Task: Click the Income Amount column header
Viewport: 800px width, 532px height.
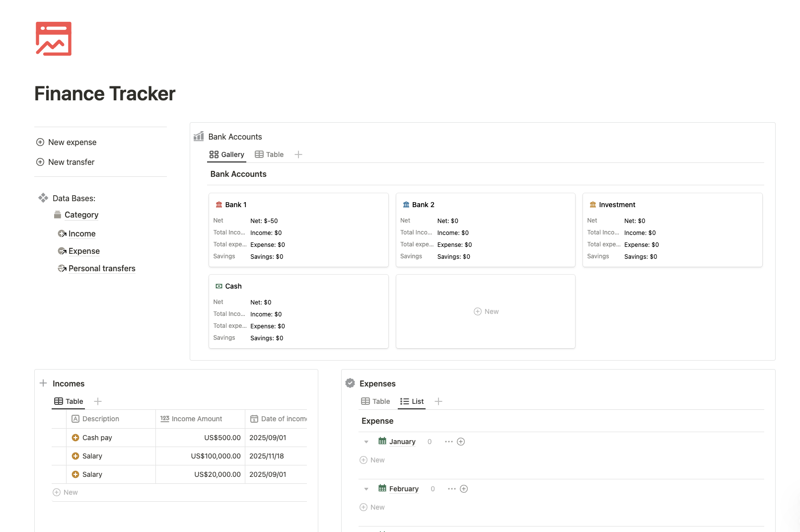Action: (197, 419)
